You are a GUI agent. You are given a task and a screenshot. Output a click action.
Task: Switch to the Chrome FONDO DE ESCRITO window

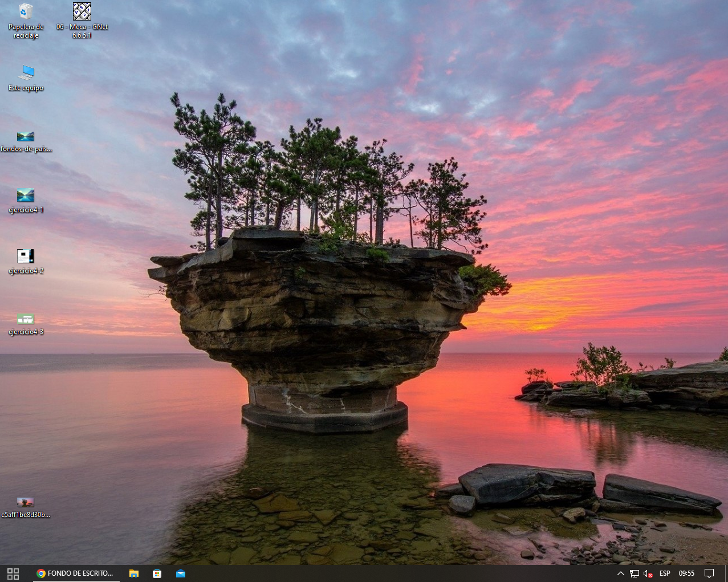coord(75,573)
